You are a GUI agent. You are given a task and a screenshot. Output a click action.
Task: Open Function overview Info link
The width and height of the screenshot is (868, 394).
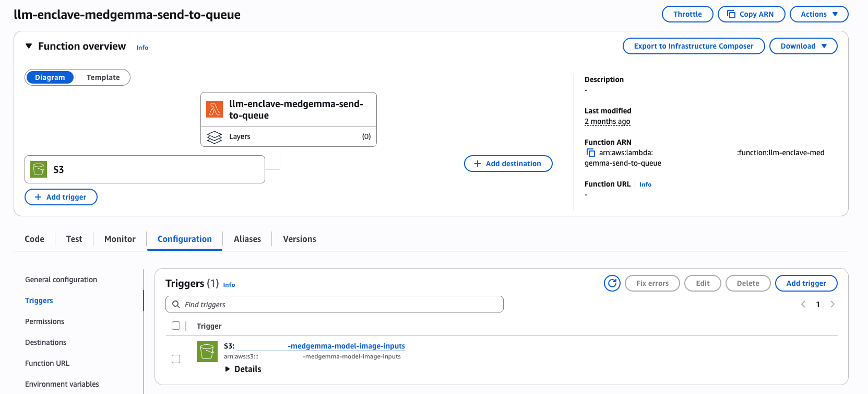[142, 48]
